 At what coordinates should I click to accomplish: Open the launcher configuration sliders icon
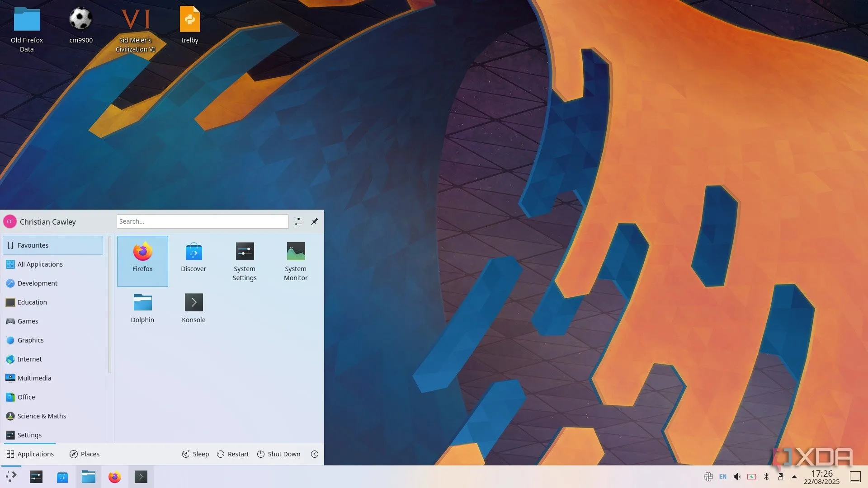tap(298, 221)
